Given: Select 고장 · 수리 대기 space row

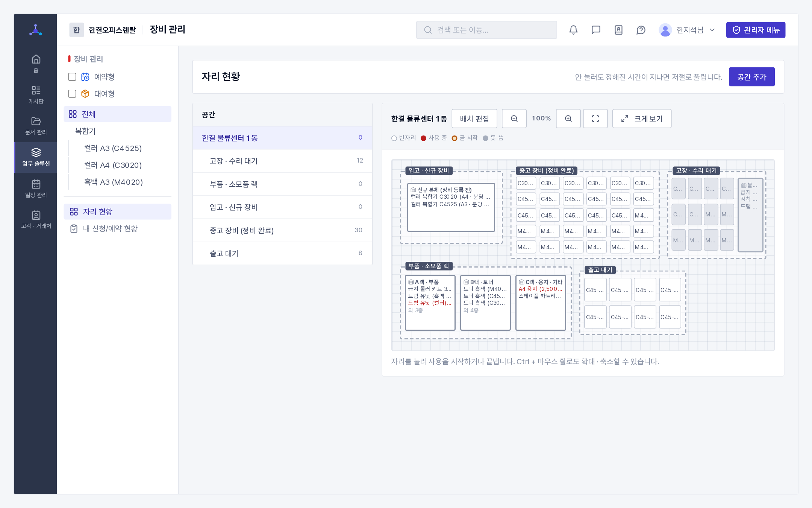Looking at the screenshot, I should point(282,161).
